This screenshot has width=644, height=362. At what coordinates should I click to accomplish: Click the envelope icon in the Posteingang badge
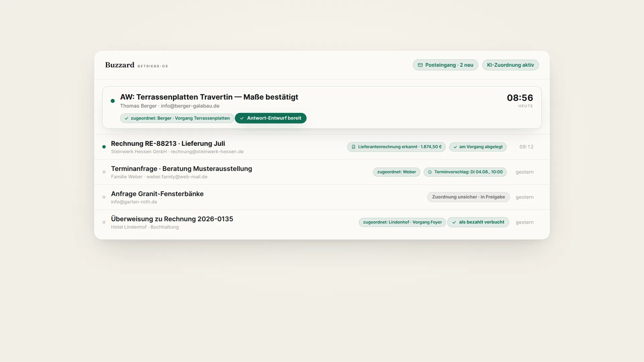pyautogui.click(x=420, y=65)
